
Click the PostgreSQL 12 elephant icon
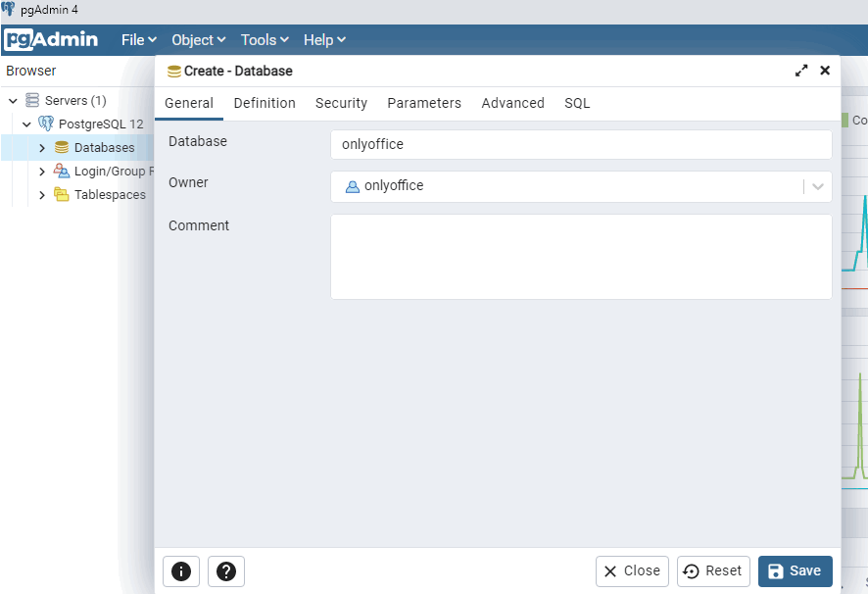46,124
